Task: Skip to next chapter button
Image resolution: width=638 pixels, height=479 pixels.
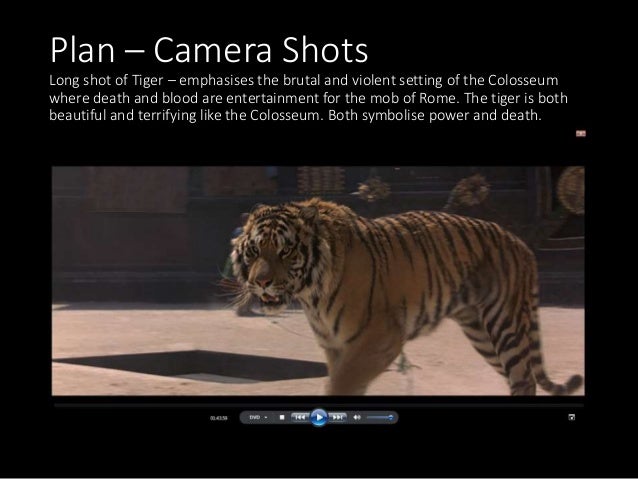Action: 337,417
